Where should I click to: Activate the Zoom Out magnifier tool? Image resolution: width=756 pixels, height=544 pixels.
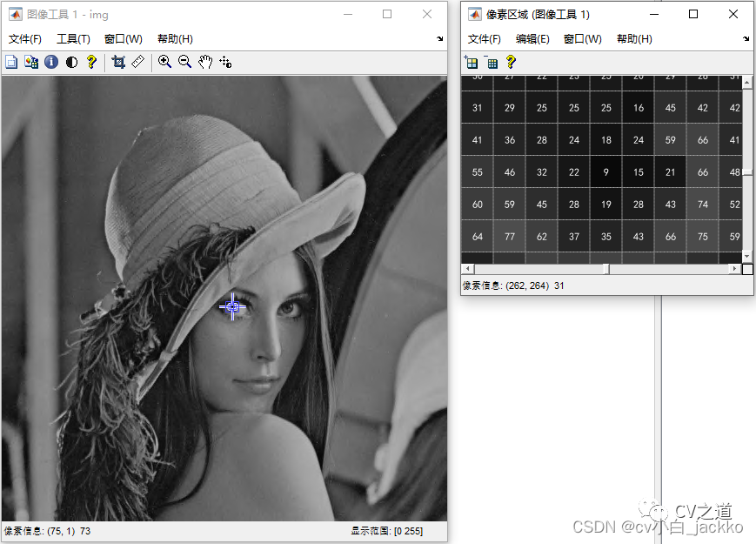click(184, 62)
